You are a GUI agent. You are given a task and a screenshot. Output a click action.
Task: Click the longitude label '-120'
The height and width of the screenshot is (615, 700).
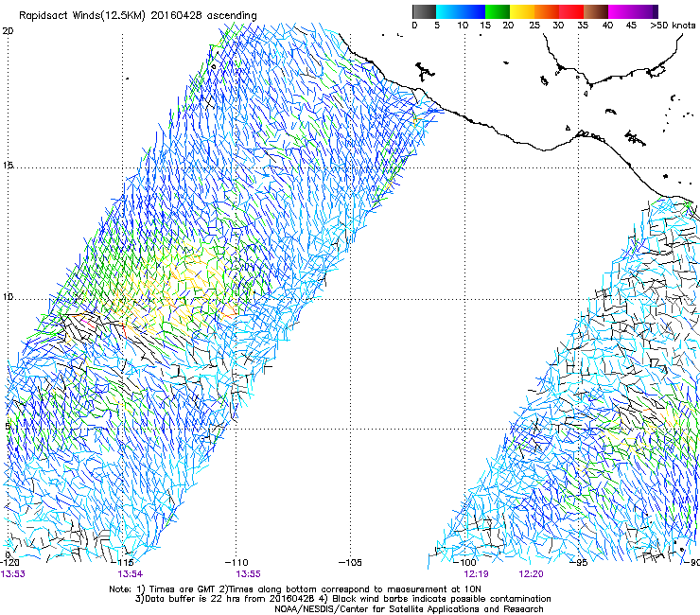(x=9, y=562)
